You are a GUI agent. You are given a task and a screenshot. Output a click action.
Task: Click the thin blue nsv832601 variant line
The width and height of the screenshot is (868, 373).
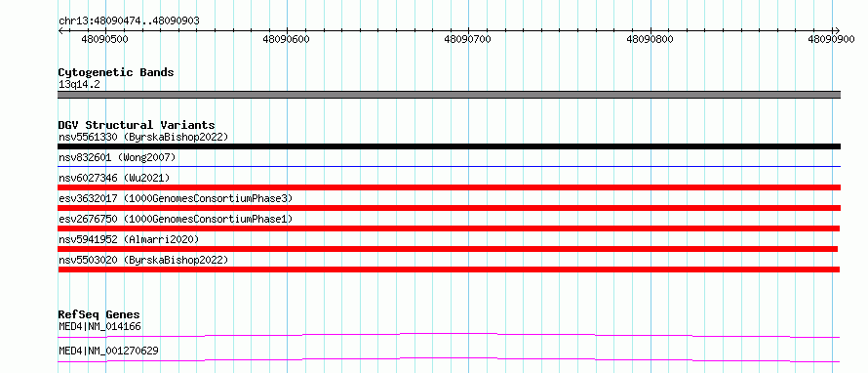450,166
